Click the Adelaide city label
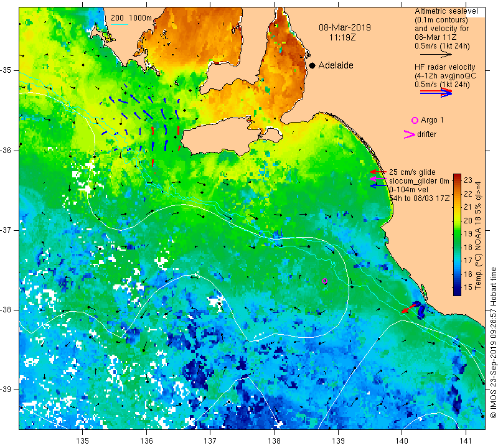 pyautogui.click(x=336, y=65)
